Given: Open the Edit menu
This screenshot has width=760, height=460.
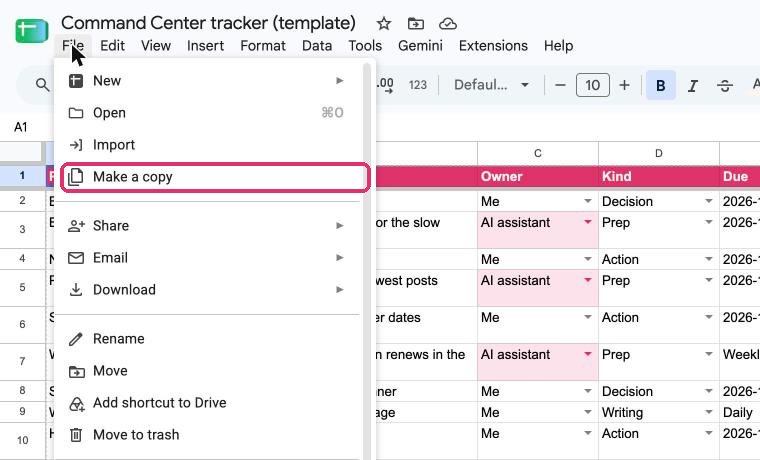Looking at the screenshot, I should coord(112,46).
